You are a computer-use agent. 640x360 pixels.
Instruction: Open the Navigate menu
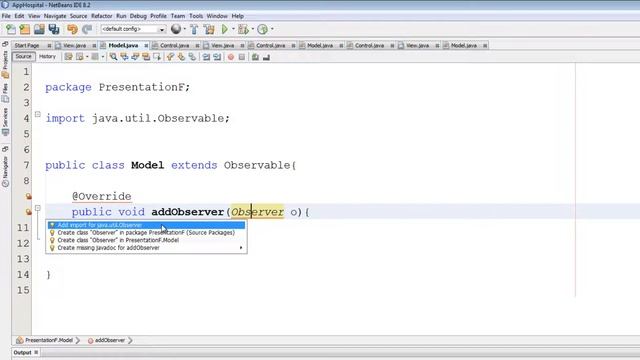point(55,16)
